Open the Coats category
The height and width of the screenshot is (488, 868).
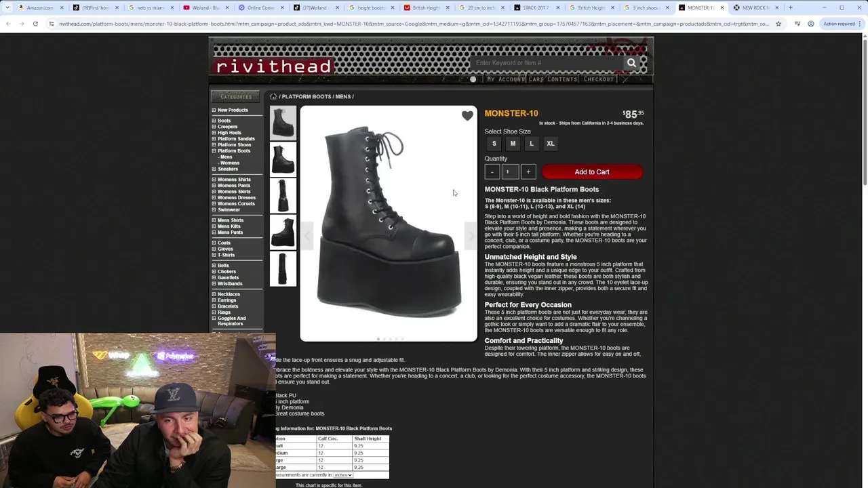tap(224, 243)
